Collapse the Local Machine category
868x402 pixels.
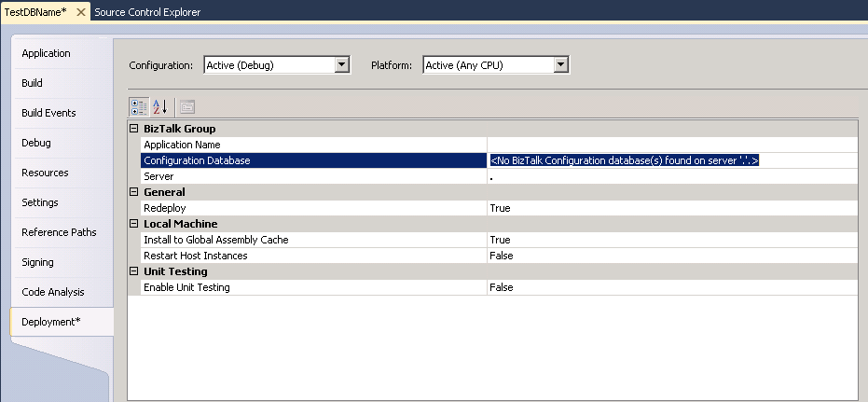[133, 224]
